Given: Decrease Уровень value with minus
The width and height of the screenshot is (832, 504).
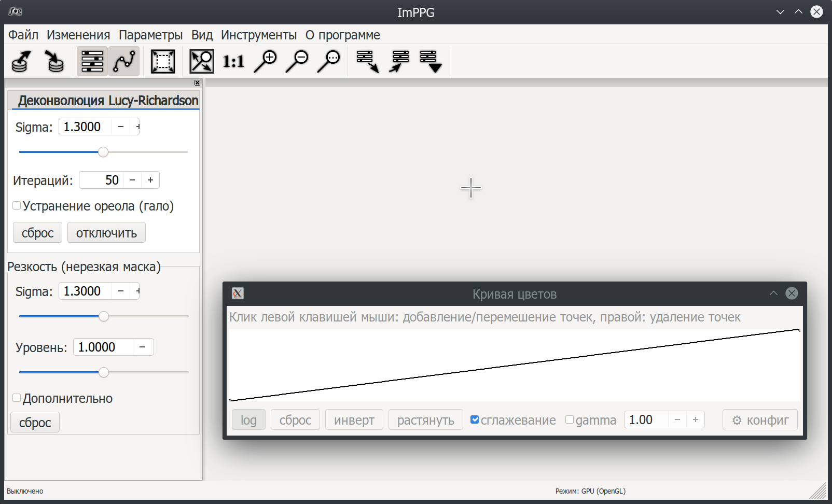Looking at the screenshot, I should click(x=142, y=347).
